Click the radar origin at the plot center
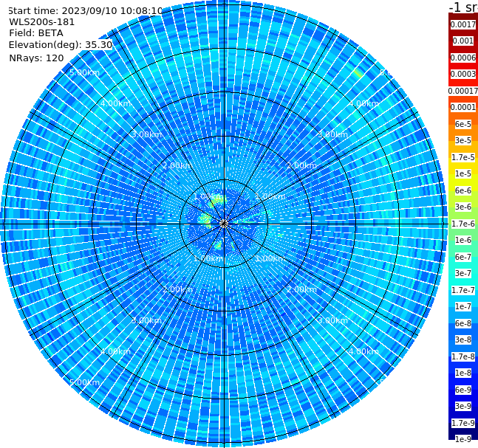 (x=224, y=224)
